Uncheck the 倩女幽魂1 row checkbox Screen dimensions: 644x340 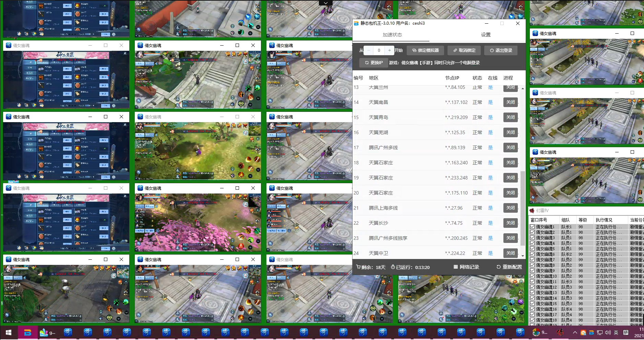click(532, 227)
